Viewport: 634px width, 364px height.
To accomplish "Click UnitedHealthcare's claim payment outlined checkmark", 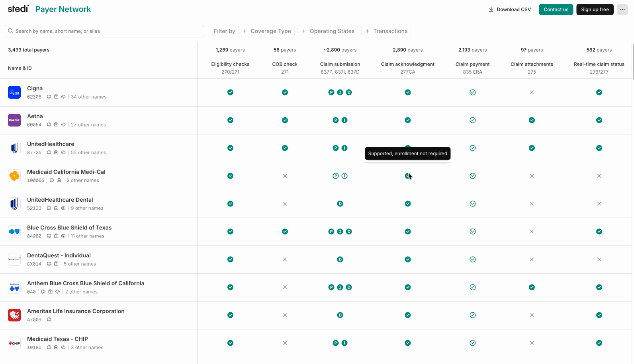I will pyautogui.click(x=473, y=148).
